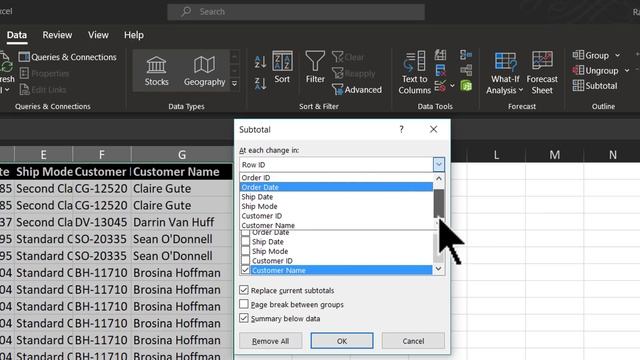The image size is (640, 360).
Task: Choose Order ID in dropdown list
Action: click(336, 178)
